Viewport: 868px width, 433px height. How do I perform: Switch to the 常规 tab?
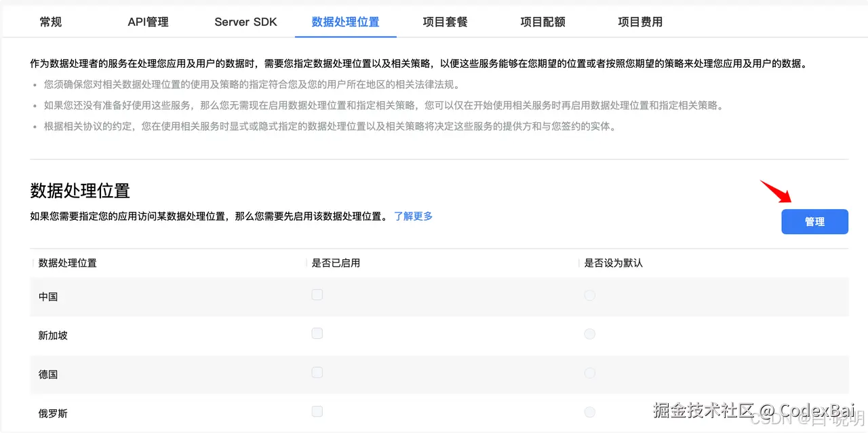(x=50, y=22)
